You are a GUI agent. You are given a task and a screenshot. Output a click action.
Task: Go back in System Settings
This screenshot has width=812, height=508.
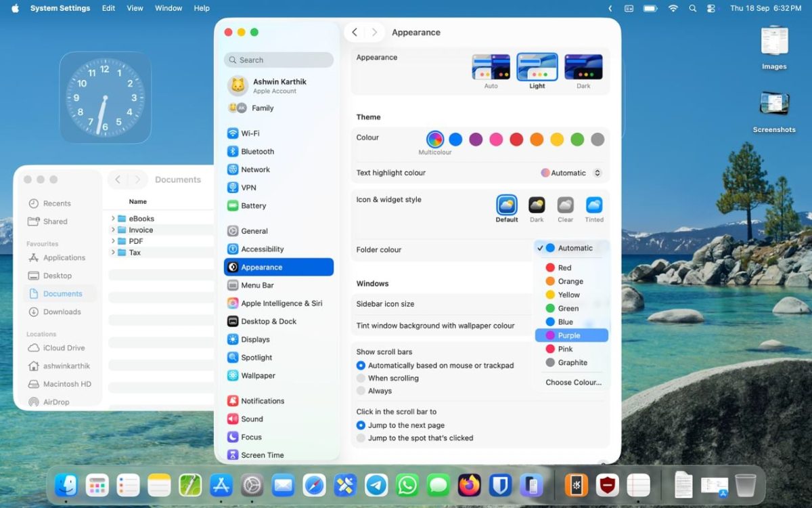[355, 33]
